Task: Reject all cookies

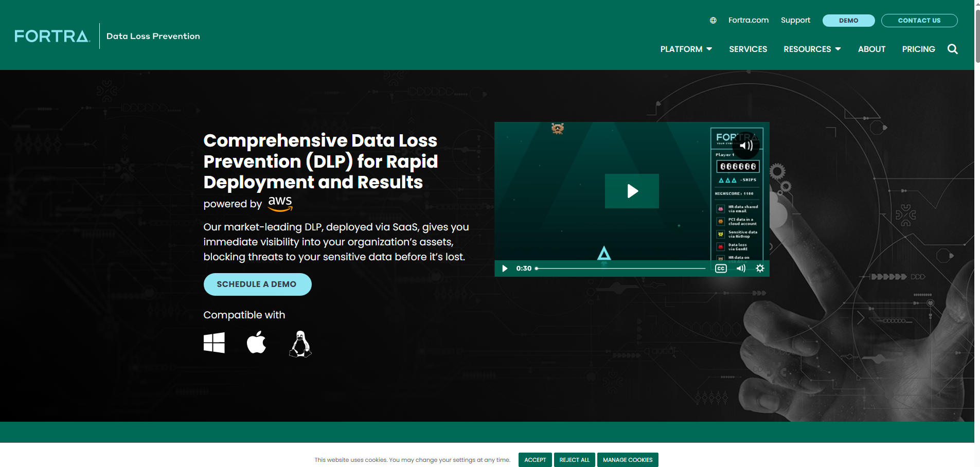Action: click(x=575, y=460)
